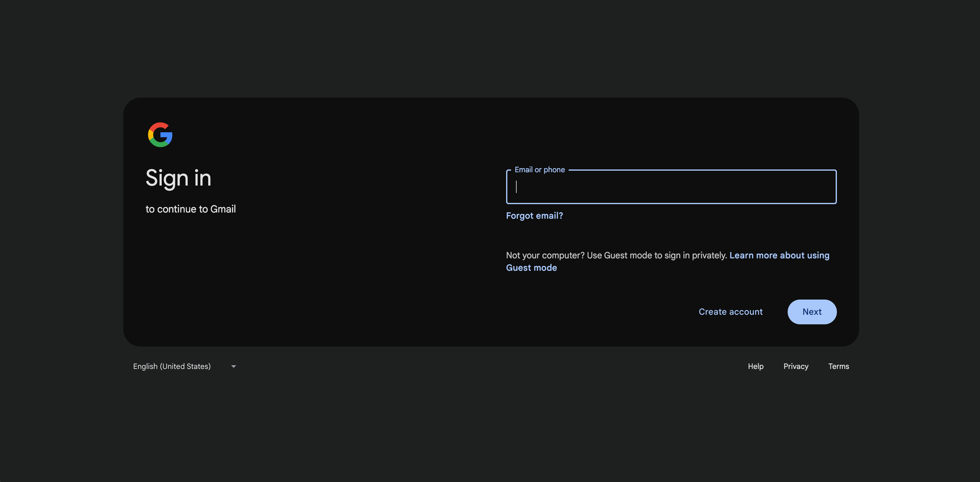Click Create account

tap(730, 312)
